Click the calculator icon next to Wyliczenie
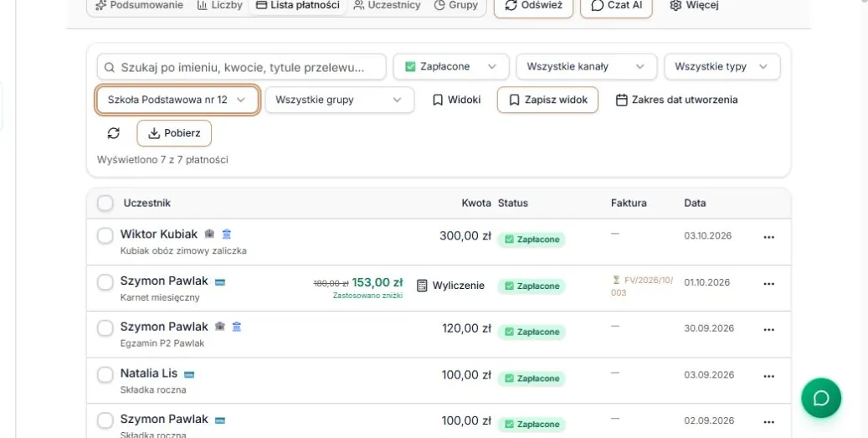 tap(422, 286)
